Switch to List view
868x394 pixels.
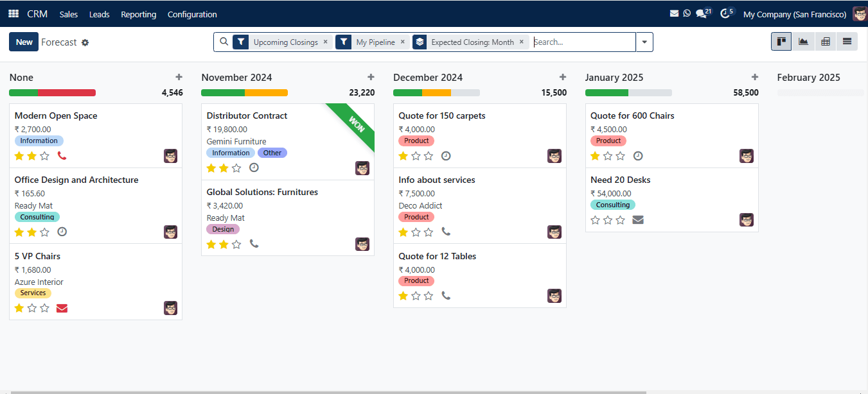[847, 42]
